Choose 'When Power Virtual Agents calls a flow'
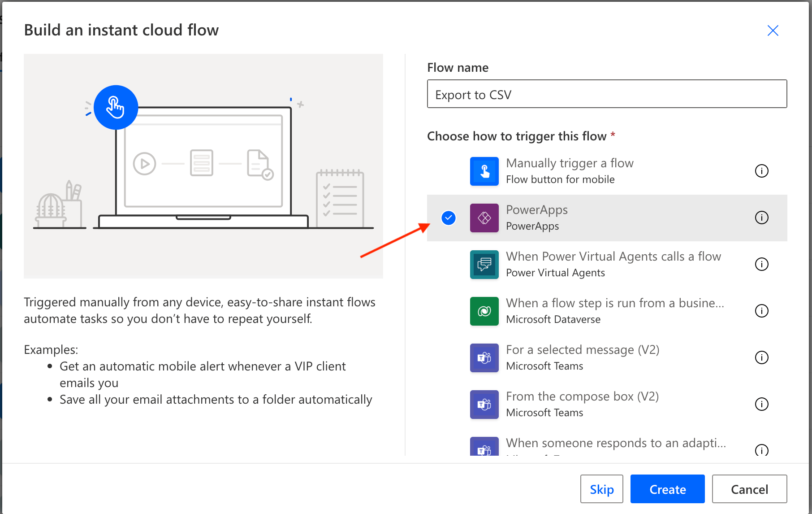This screenshot has width=812, height=514. coord(607,265)
